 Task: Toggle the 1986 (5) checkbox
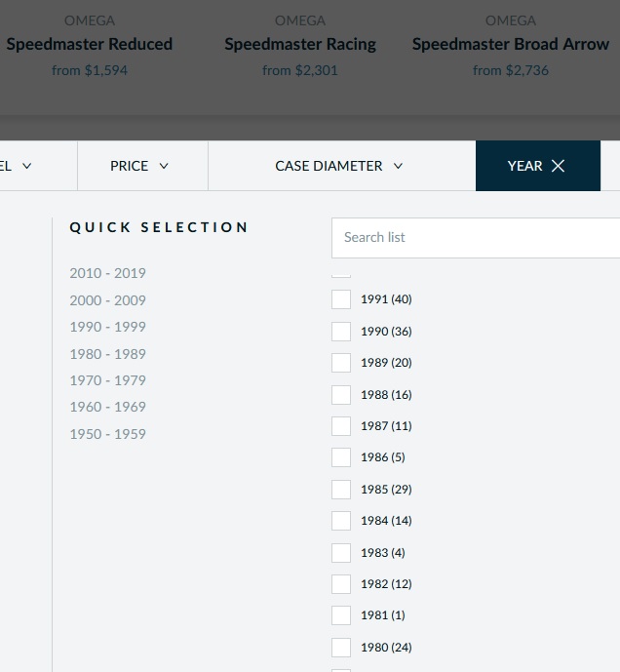pos(341,457)
